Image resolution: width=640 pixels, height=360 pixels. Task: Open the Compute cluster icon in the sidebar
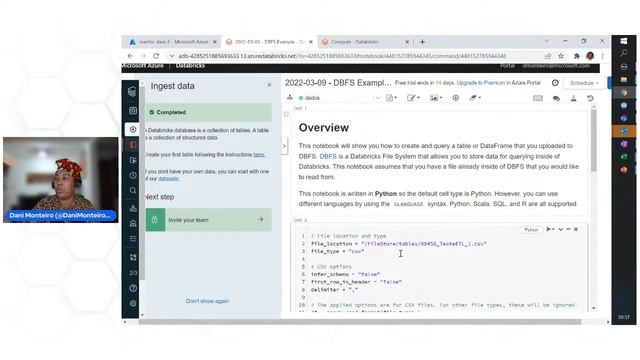133,209
